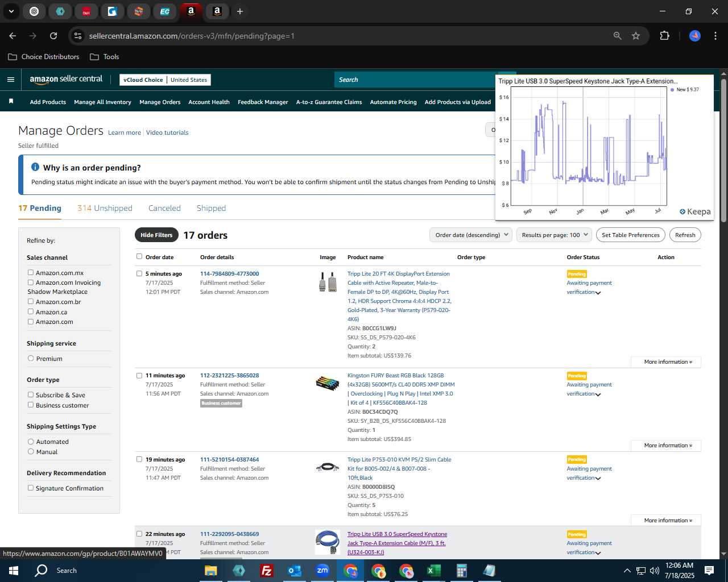Screen dimensions: 728x582
Task: Click the zoom magnifier icon in the address bar
Action: coord(618,36)
